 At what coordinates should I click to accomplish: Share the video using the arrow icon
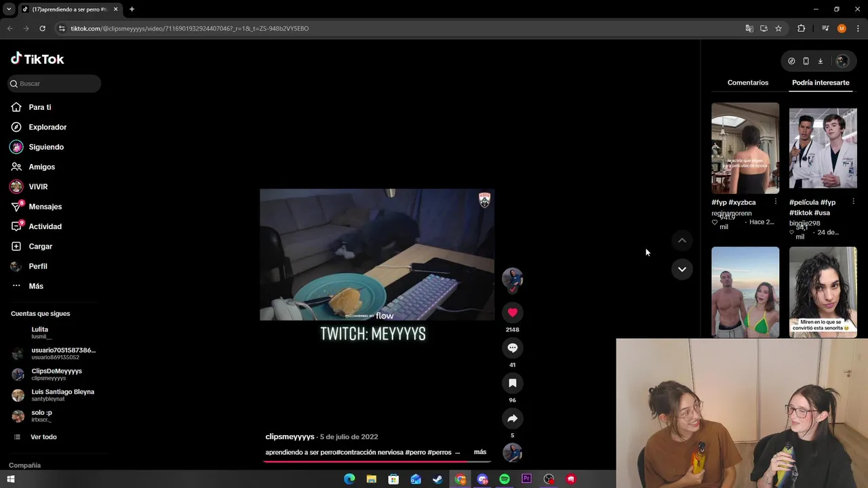coord(513,418)
